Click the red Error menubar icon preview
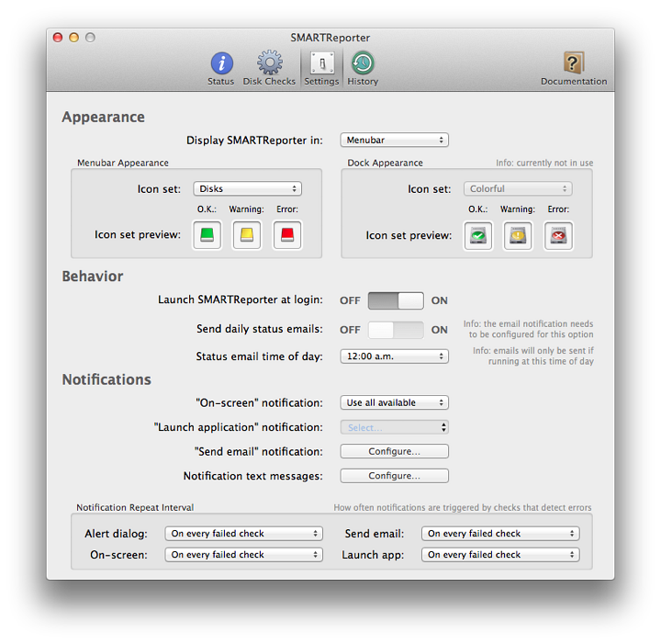Viewport: 661px width, 644px height. (x=287, y=234)
